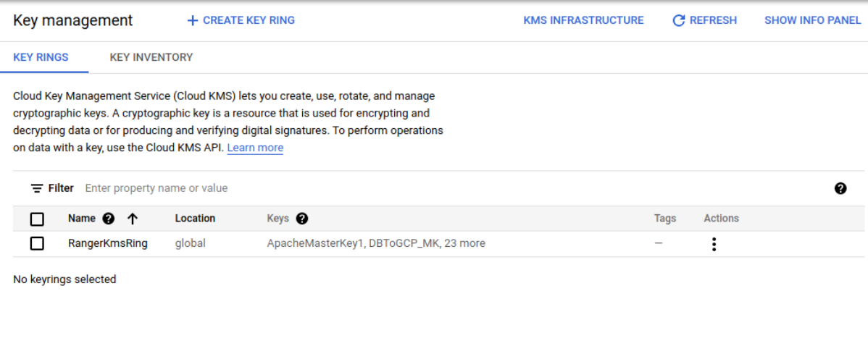Click the Filter lines icon
Image resolution: width=868 pixels, height=346 pixels.
point(37,188)
